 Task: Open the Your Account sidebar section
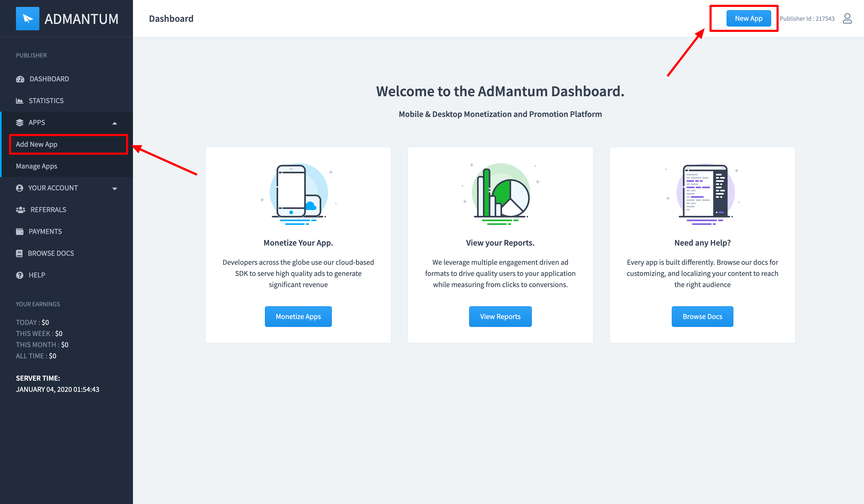53,188
